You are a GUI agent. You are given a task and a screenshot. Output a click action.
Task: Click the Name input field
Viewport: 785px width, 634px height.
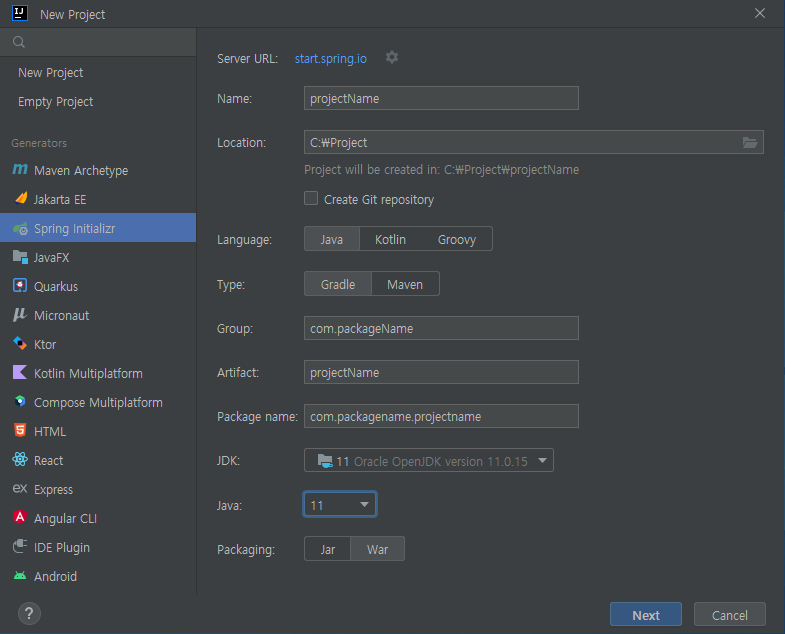tap(441, 98)
